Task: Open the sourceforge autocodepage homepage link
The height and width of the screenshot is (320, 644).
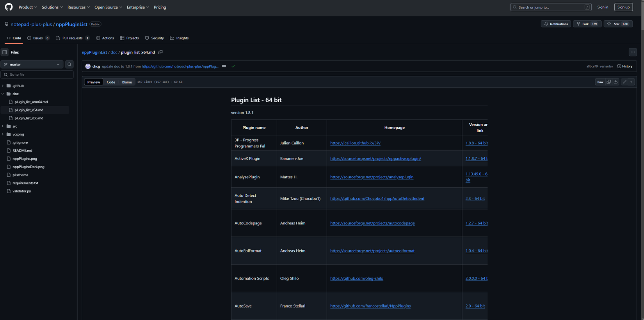Action: (372, 223)
